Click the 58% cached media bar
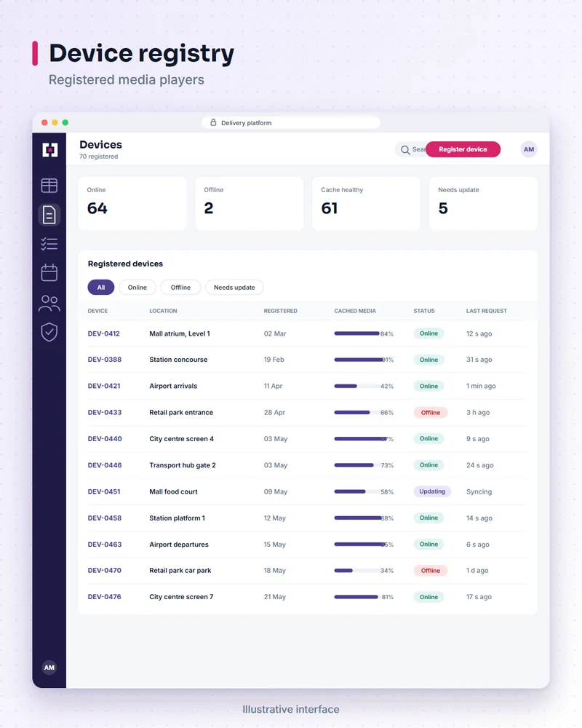 coord(360,491)
